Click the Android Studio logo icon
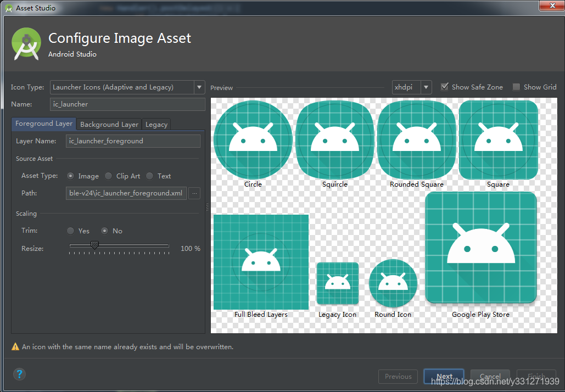Viewport: 565px width, 392px height. 26,44
